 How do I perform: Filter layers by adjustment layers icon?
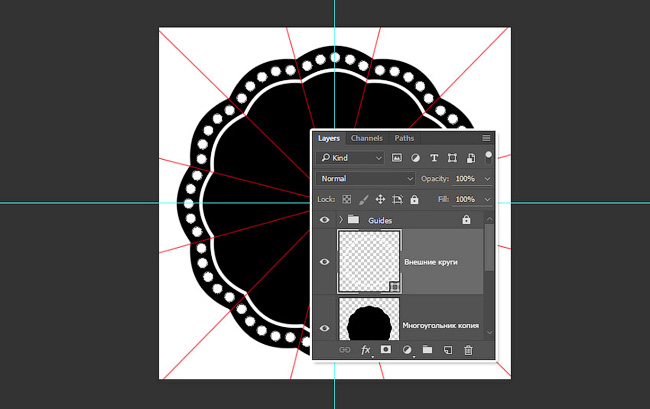click(415, 158)
